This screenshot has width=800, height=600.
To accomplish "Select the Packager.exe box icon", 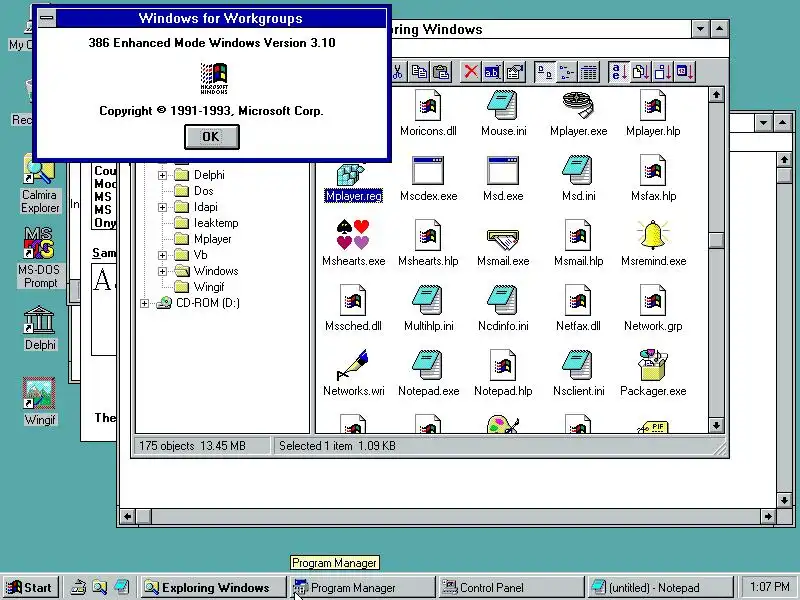I will pyautogui.click(x=653, y=365).
